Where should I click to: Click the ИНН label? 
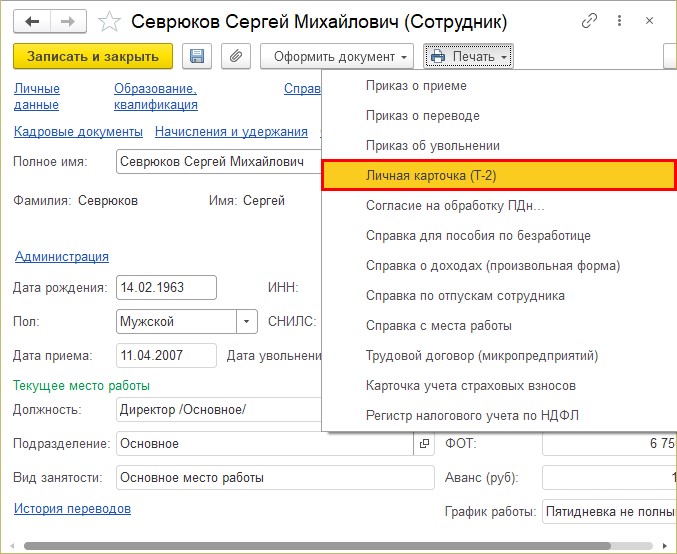coord(283,288)
